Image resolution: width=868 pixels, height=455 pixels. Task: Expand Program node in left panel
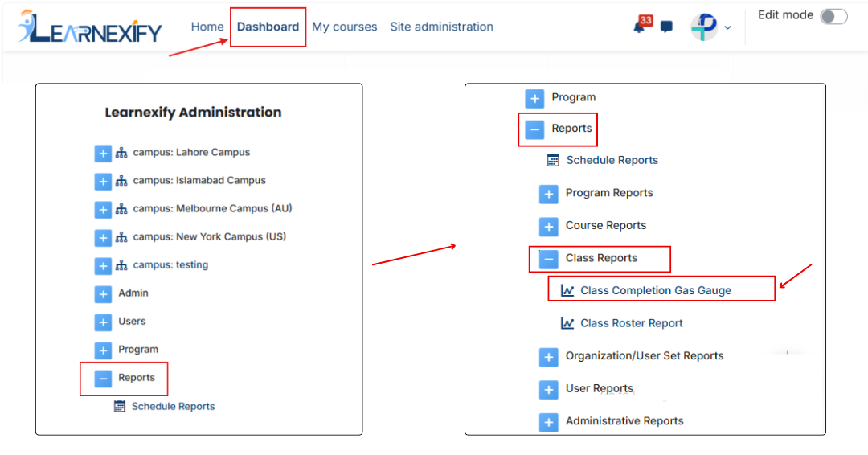(x=103, y=350)
